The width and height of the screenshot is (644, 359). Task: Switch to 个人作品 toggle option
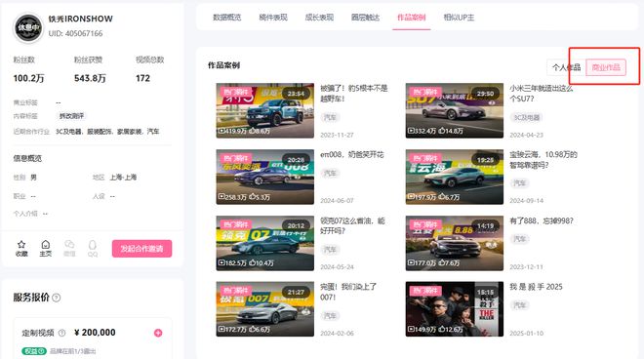[566, 67]
